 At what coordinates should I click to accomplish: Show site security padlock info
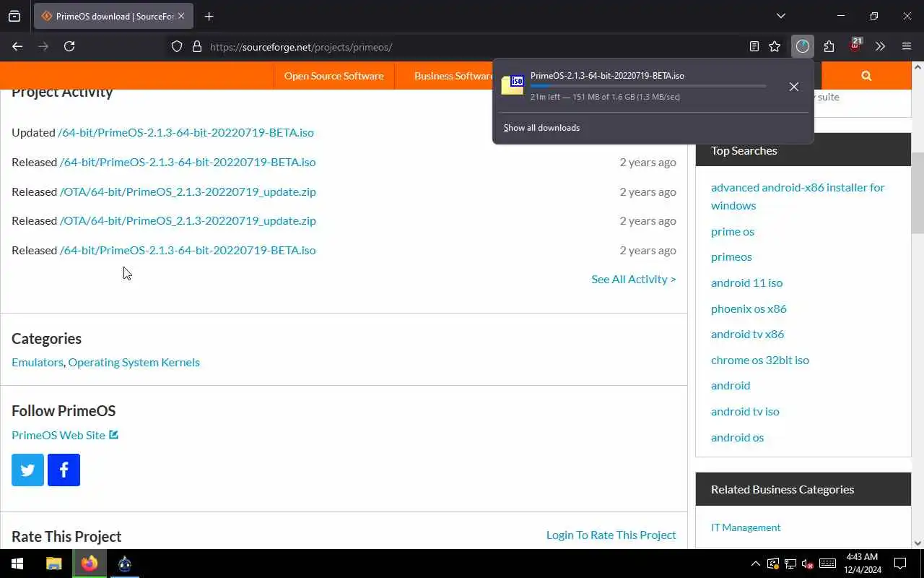[196, 46]
